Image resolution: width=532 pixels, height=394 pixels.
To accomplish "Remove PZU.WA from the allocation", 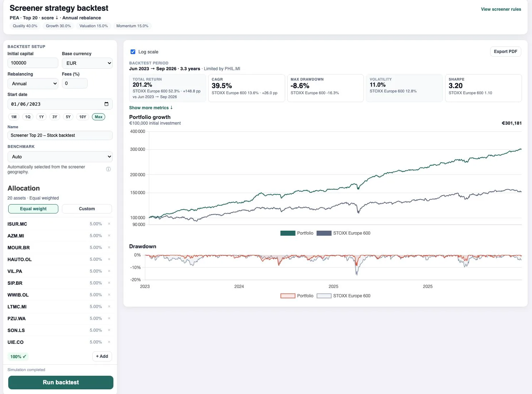I will (x=109, y=318).
